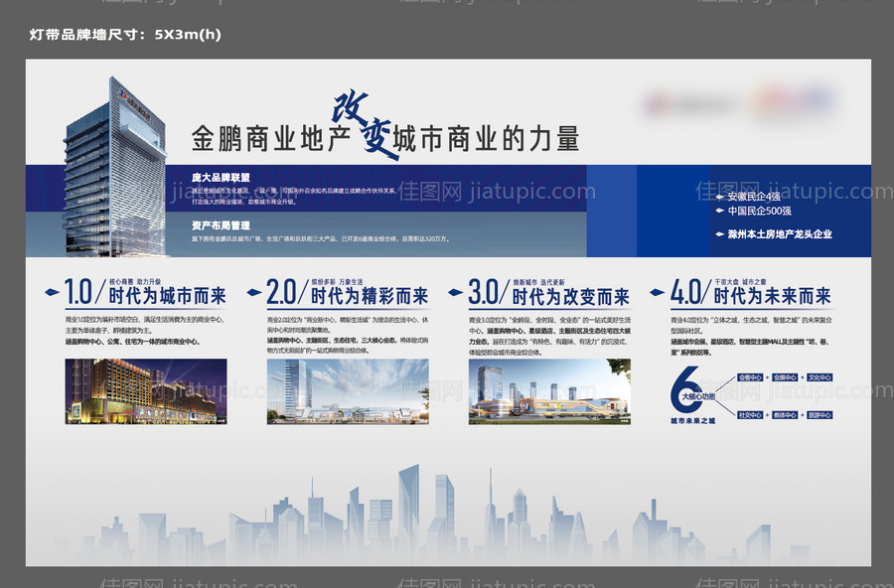
Task: Select the 旅游中心 box
Action: (819, 414)
